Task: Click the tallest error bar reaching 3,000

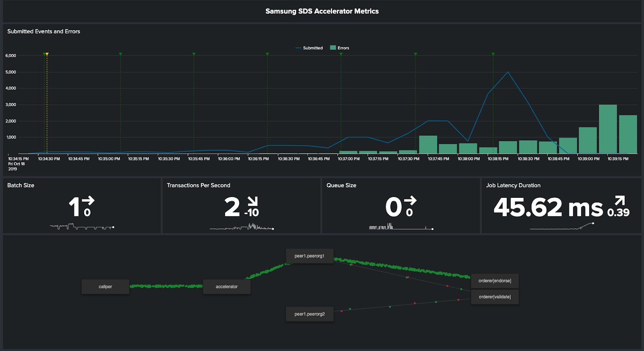Action: tap(608, 129)
